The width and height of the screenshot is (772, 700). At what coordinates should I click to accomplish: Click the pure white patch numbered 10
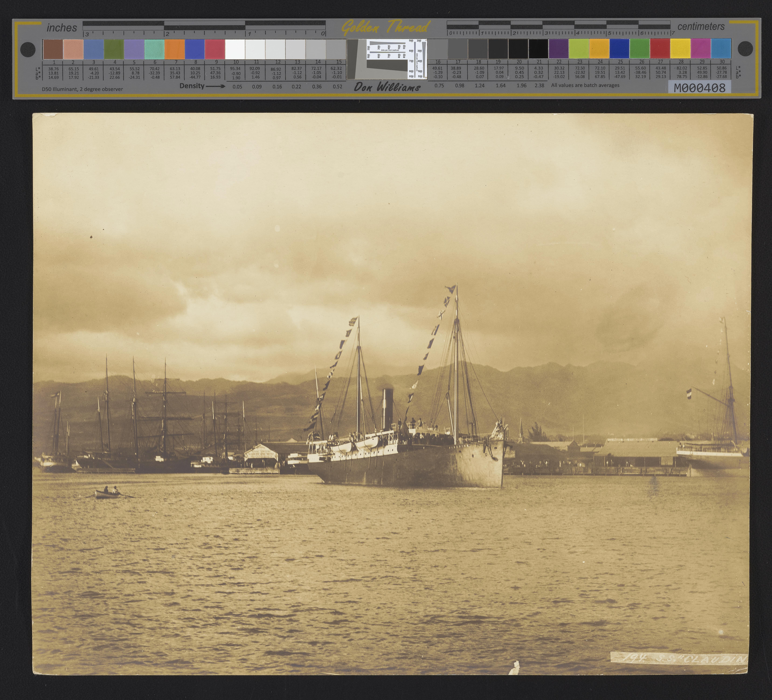pos(235,49)
